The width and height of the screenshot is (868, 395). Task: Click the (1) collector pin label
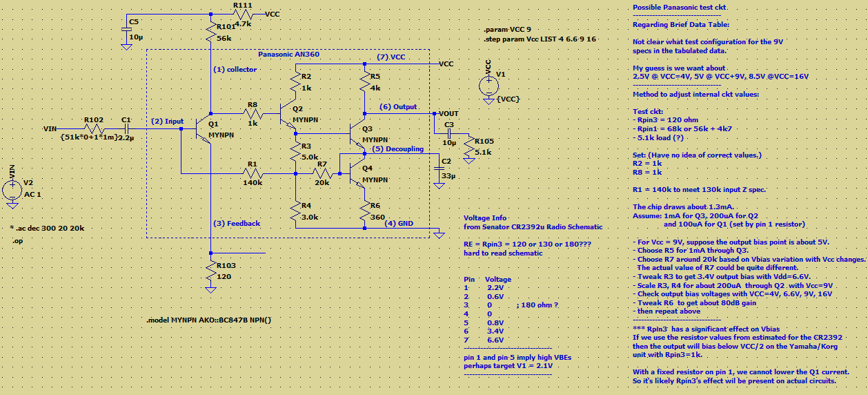tap(235, 70)
